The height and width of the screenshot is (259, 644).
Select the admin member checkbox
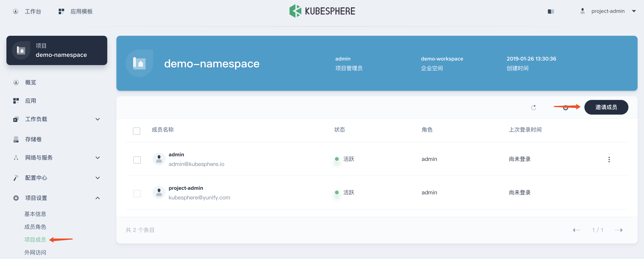pos(137,160)
